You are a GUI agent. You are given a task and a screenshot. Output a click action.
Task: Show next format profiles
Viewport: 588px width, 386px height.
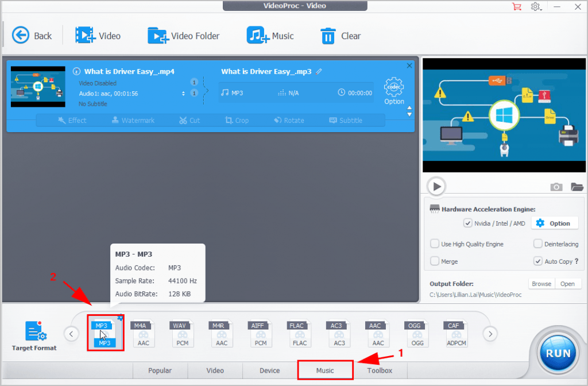click(490, 334)
